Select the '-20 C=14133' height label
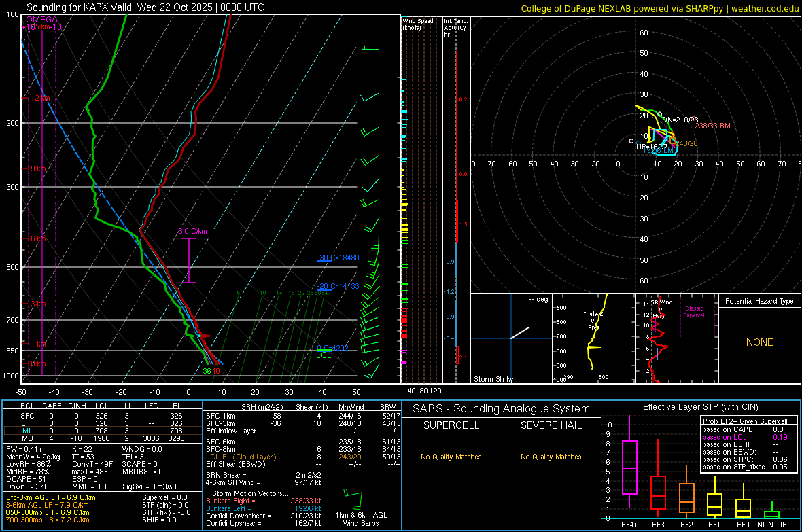Screen dimensions: 802x532 (338, 286)
